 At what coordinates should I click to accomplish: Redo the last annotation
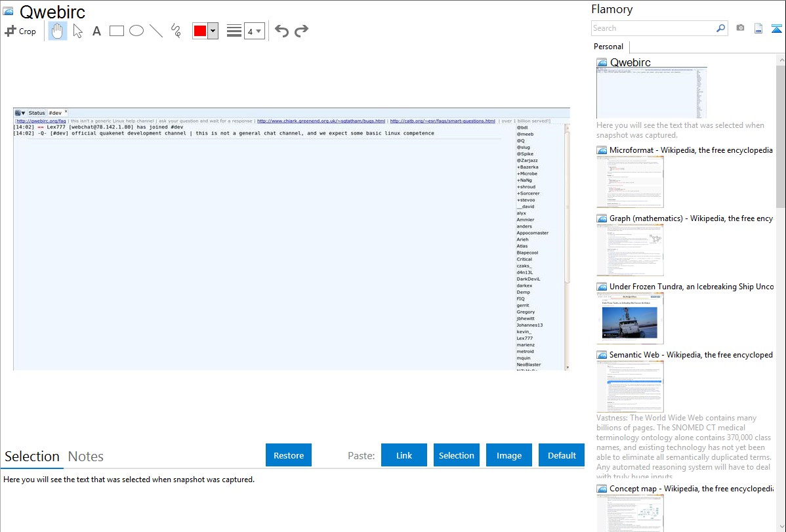(x=301, y=31)
